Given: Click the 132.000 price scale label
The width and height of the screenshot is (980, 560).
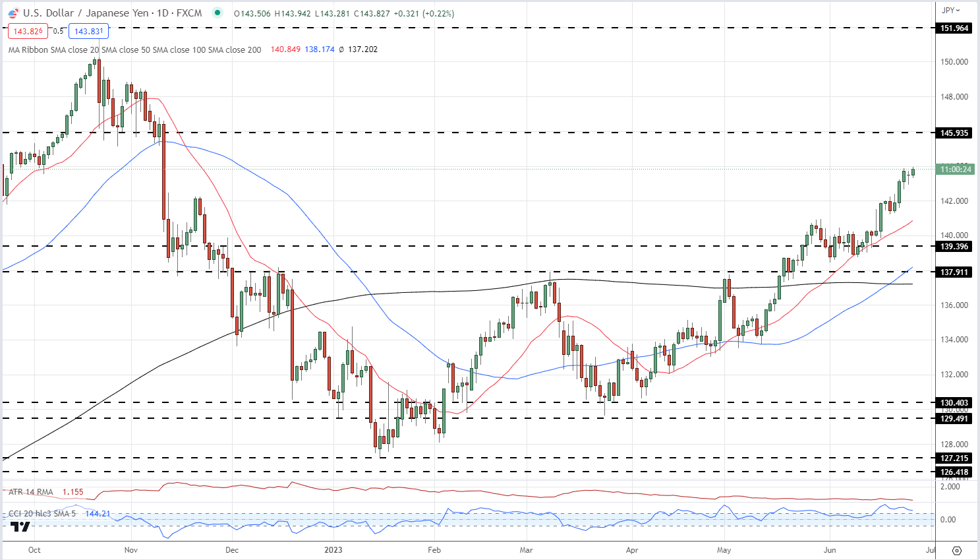Looking at the screenshot, I should click(954, 375).
